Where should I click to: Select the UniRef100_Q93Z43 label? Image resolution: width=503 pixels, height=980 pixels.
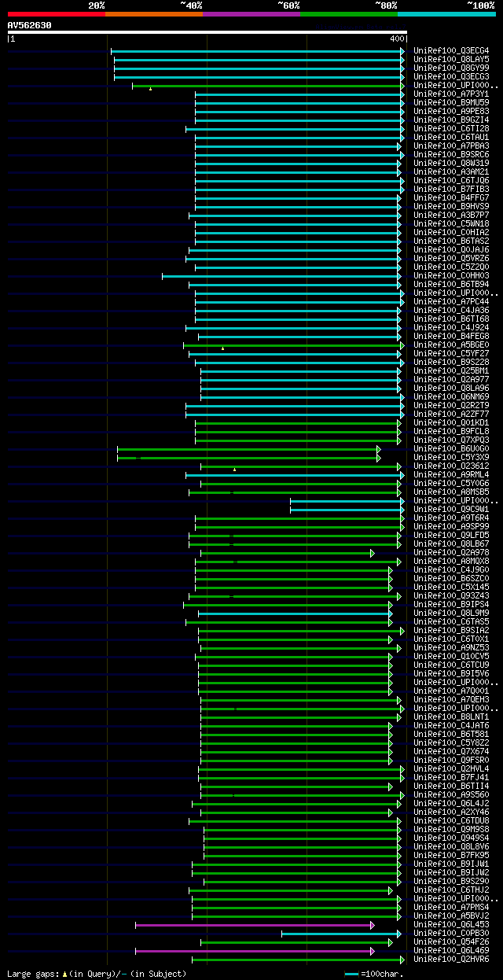[451, 596]
